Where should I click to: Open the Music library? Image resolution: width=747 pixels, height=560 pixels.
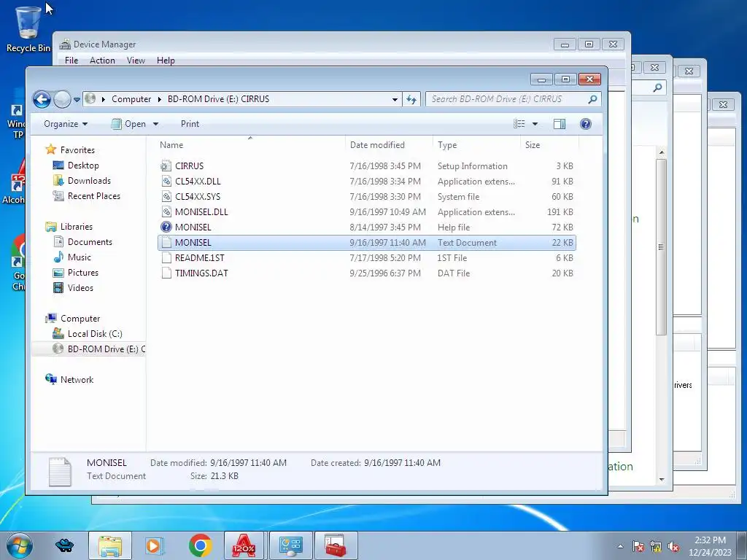coord(79,257)
